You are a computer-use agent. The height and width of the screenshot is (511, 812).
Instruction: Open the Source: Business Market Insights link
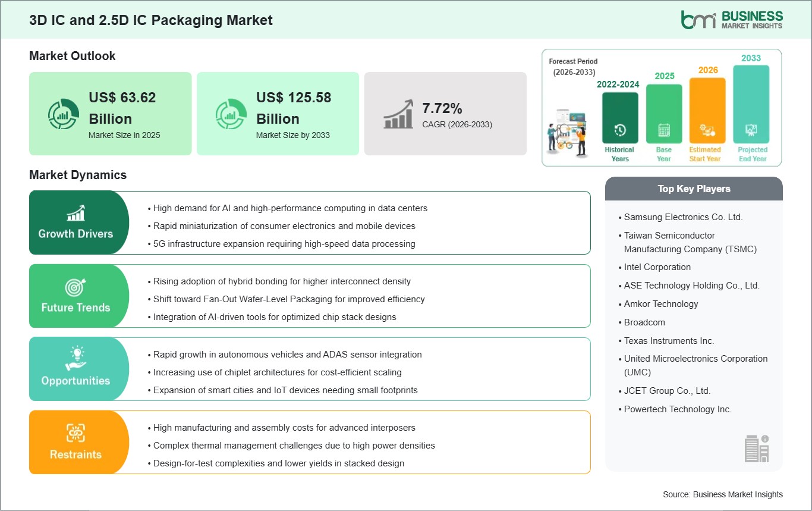click(722, 494)
